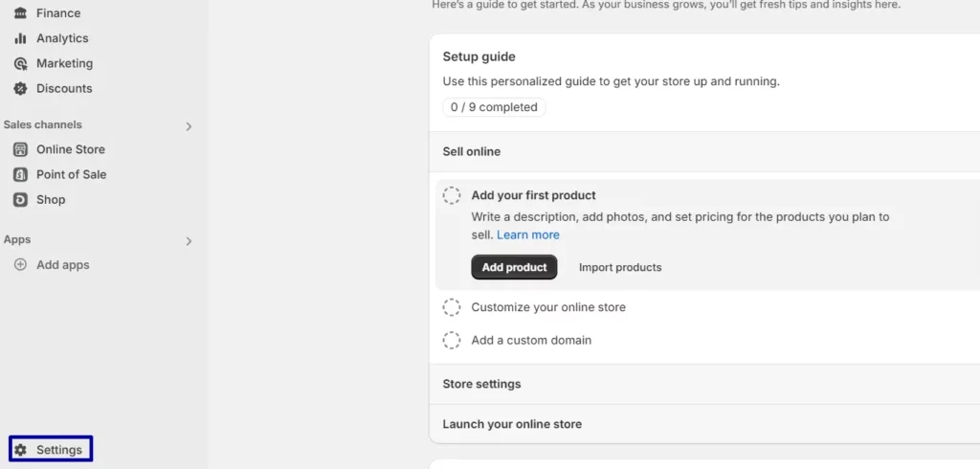Open the Learn more link
Screen dimensions: 980x469
(x=528, y=234)
